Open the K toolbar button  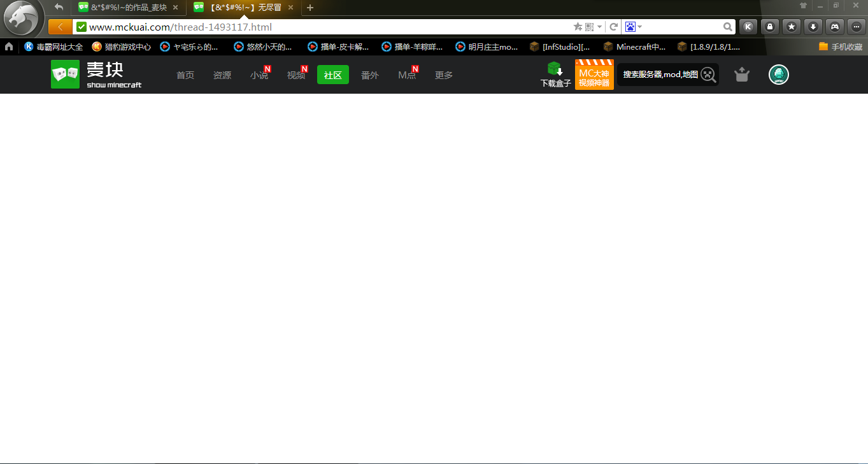(x=748, y=27)
